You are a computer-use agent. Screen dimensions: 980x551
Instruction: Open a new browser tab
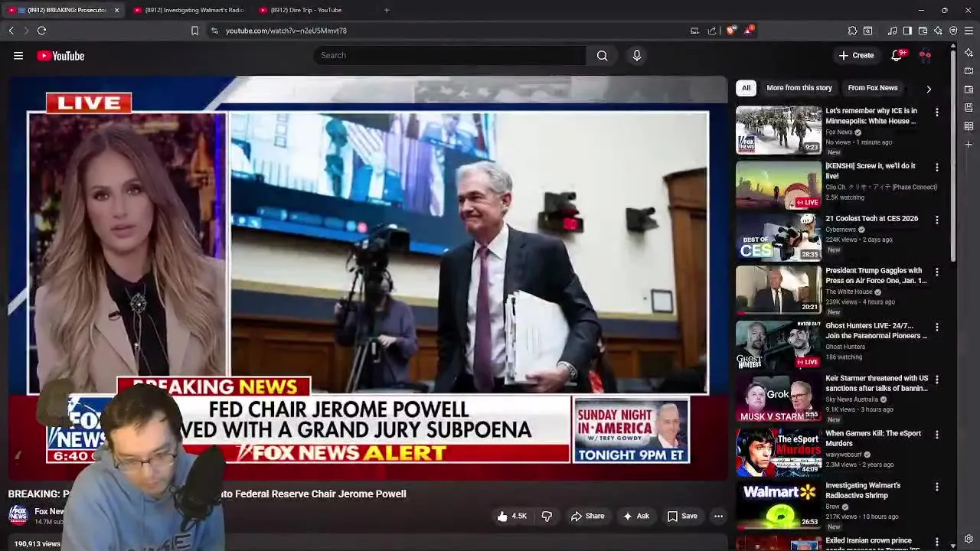coord(387,10)
